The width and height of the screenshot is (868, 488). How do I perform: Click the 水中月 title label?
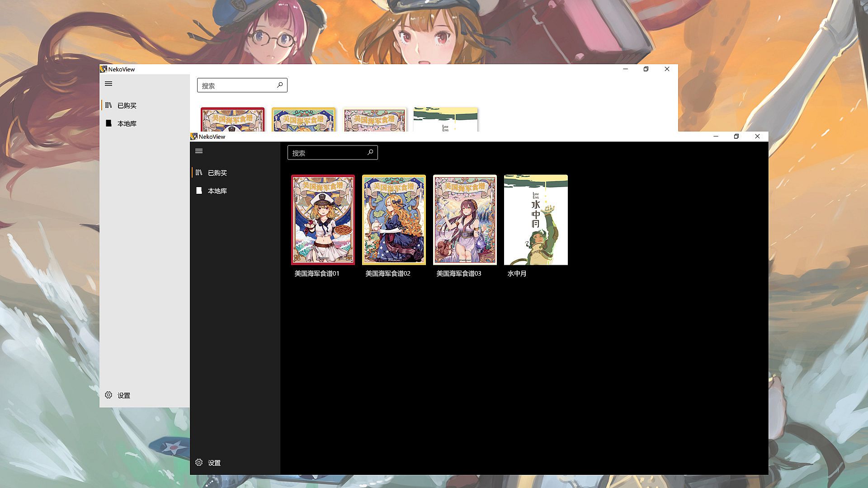(x=517, y=273)
